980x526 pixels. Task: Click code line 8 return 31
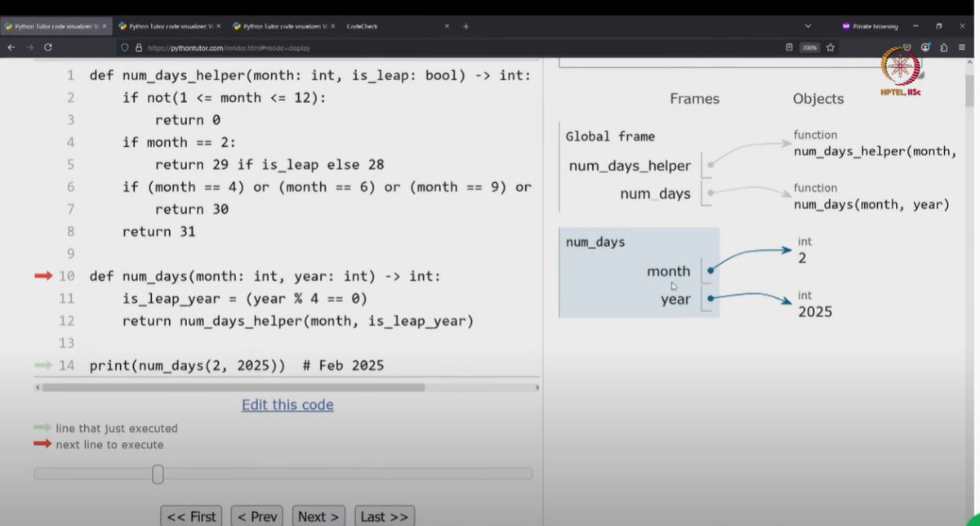click(159, 231)
